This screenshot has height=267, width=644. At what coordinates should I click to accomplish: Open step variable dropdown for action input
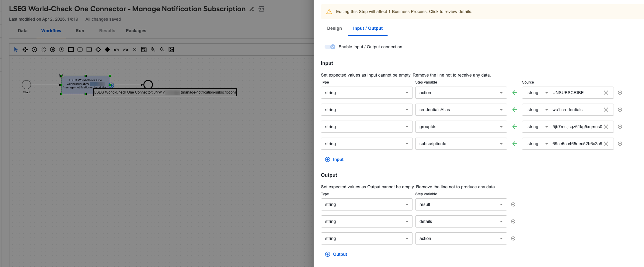point(461,93)
